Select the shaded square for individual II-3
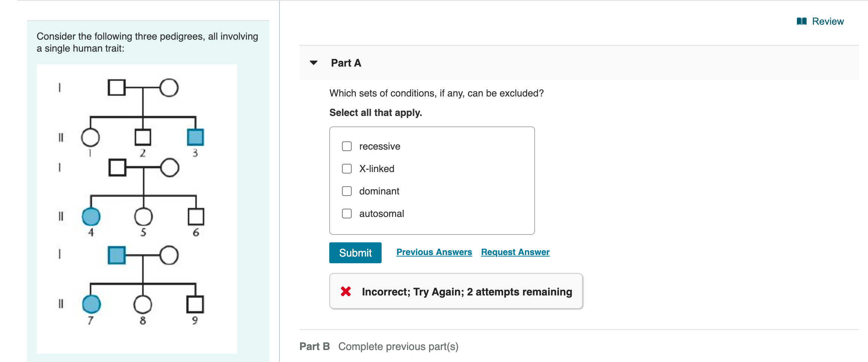This screenshot has height=362, width=868. [195, 137]
